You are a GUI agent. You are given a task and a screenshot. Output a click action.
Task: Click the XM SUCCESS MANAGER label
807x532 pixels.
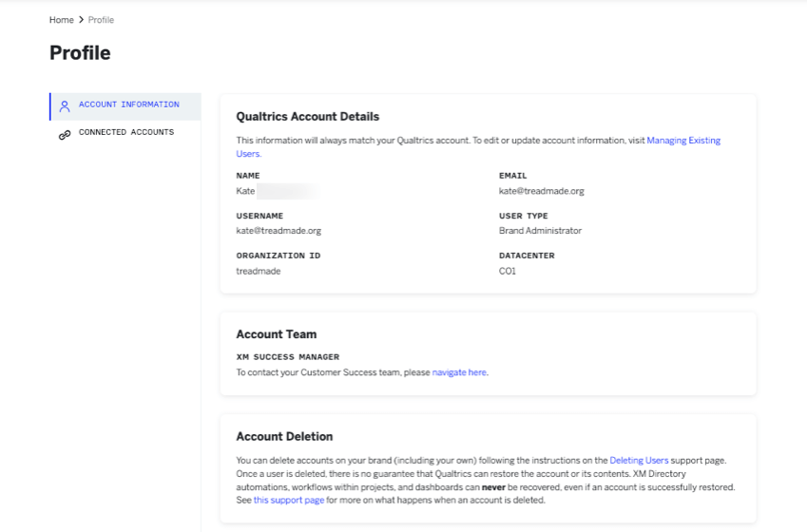[x=288, y=356]
